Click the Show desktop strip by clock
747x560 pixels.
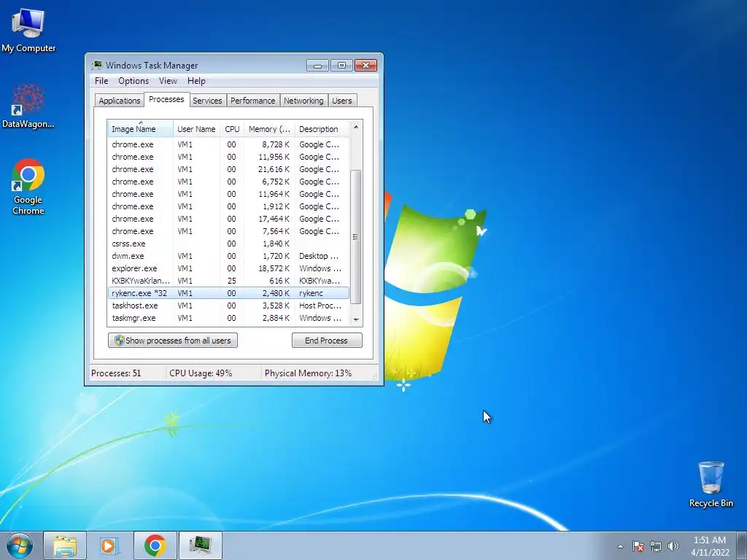[x=742, y=545]
